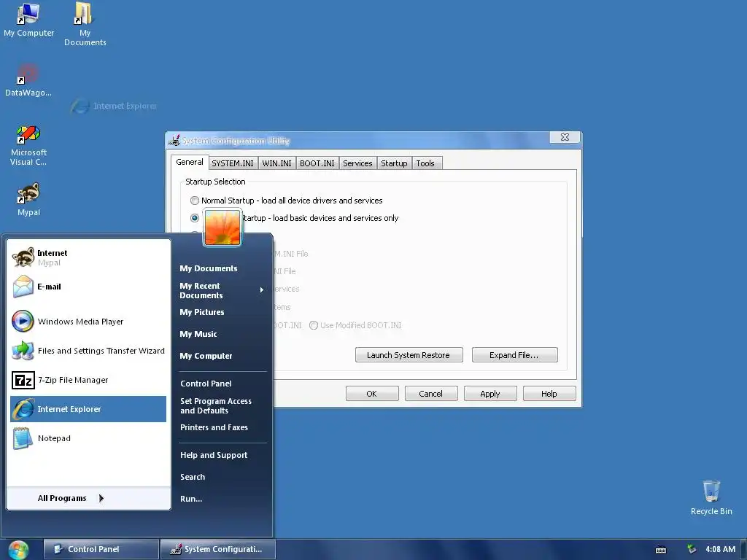Image resolution: width=747 pixels, height=560 pixels.
Task: Click the user account flower picture
Action: pyautogui.click(x=222, y=227)
